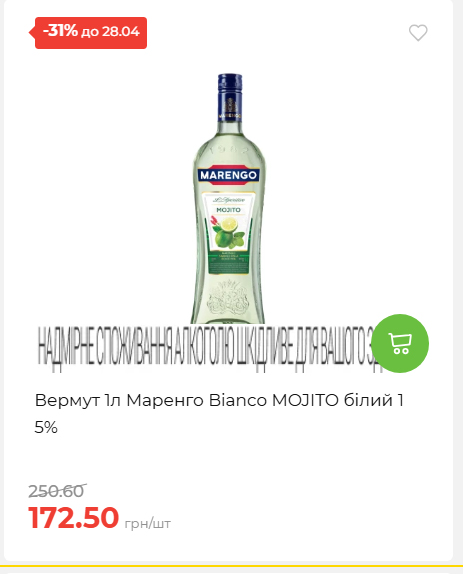
Task: Click the embossed 1982 on bottle neck
Action: (229, 150)
